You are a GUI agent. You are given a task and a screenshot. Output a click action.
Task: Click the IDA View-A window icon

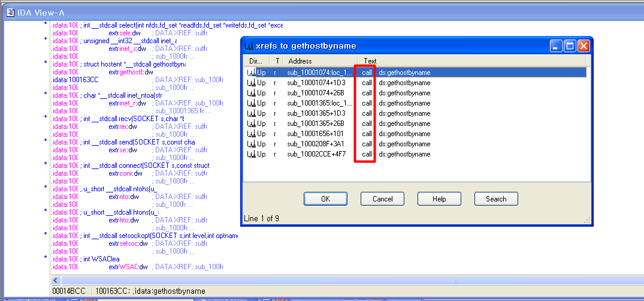[x=10, y=13]
